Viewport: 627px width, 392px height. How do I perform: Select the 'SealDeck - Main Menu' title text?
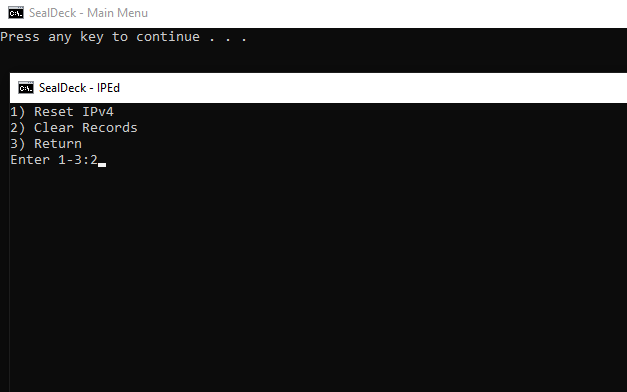click(88, 13)
